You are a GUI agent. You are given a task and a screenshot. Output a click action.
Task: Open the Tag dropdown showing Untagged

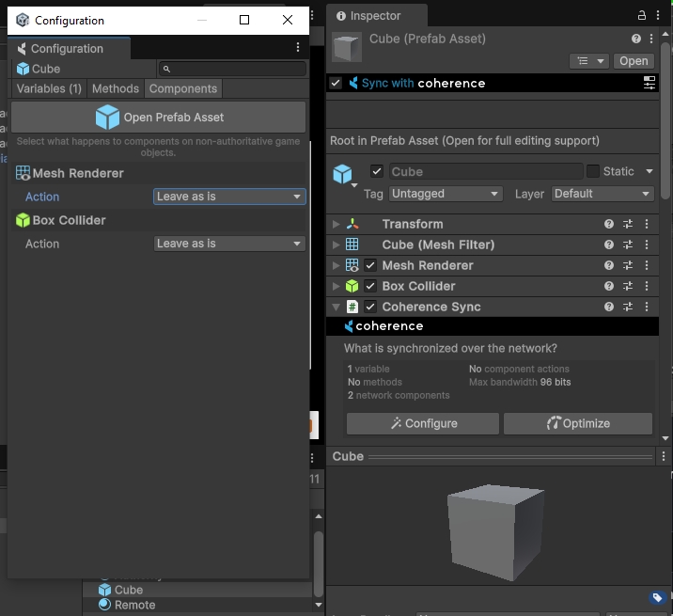point(445,194)
